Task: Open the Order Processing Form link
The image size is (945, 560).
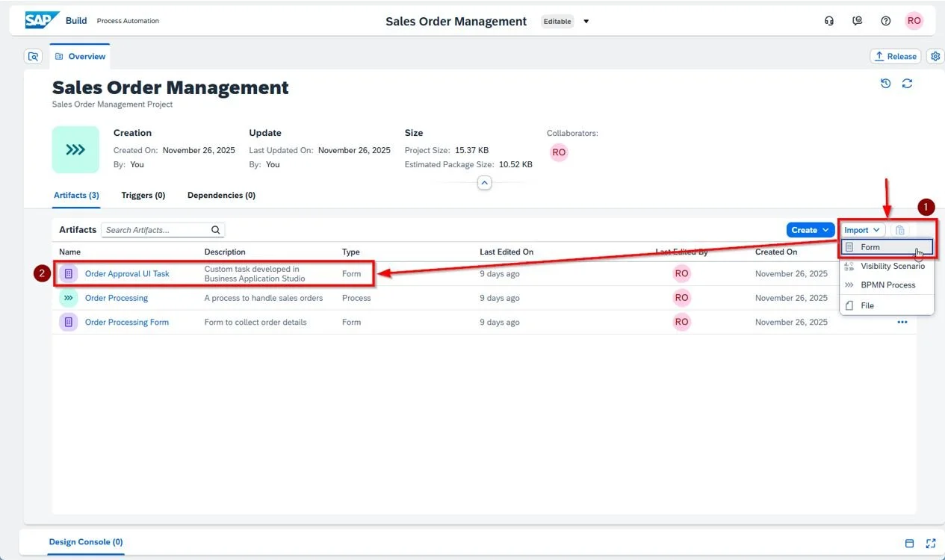Action: [127, 322]
